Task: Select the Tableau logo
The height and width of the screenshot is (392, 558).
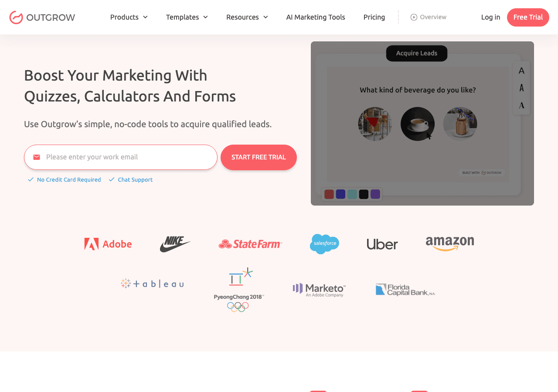Action: [x=152, y=283]
